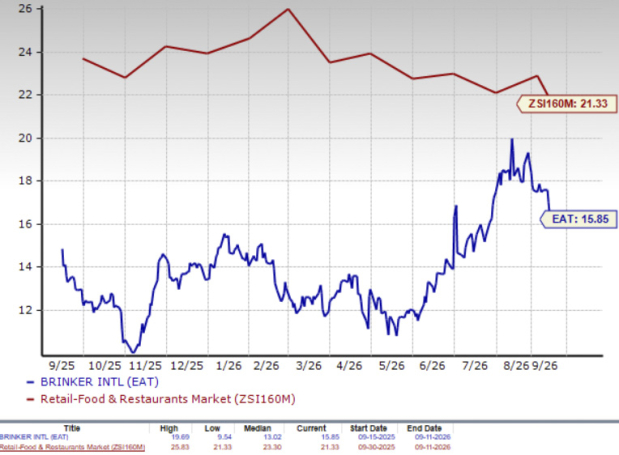Screen dimensions: 619x455
Task: Click the Median column header
Action: [257, 428]
